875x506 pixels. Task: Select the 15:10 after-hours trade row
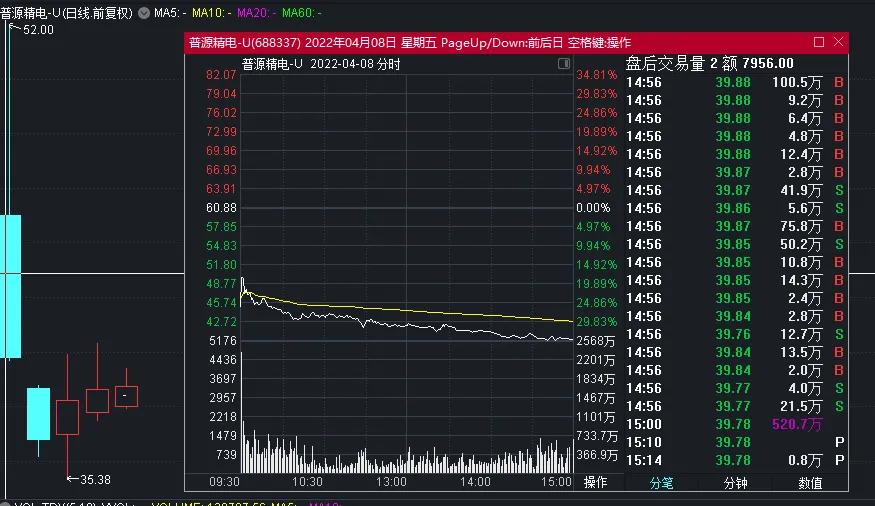pos(735,442)
